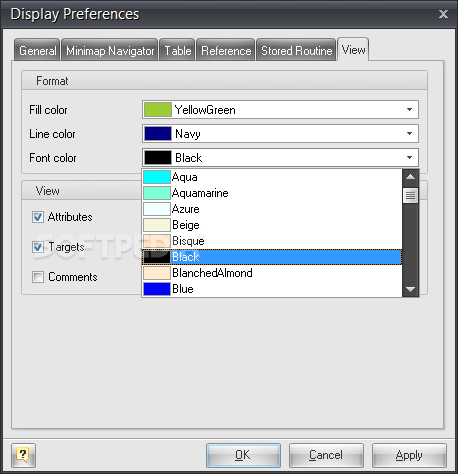This screenshot has width=458, height=474.
Task: Click the help question mark icon
Action: tap(23, 455)
